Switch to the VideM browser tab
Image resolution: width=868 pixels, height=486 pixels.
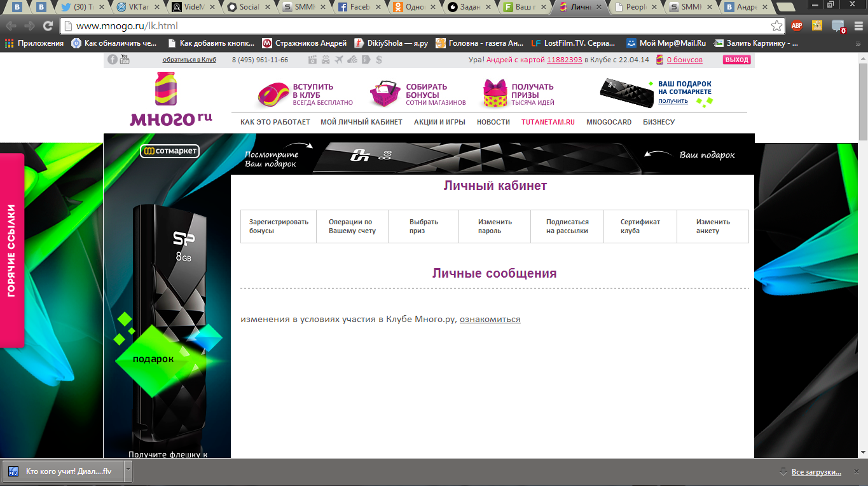pyautogui.click(x=192, y=8)
